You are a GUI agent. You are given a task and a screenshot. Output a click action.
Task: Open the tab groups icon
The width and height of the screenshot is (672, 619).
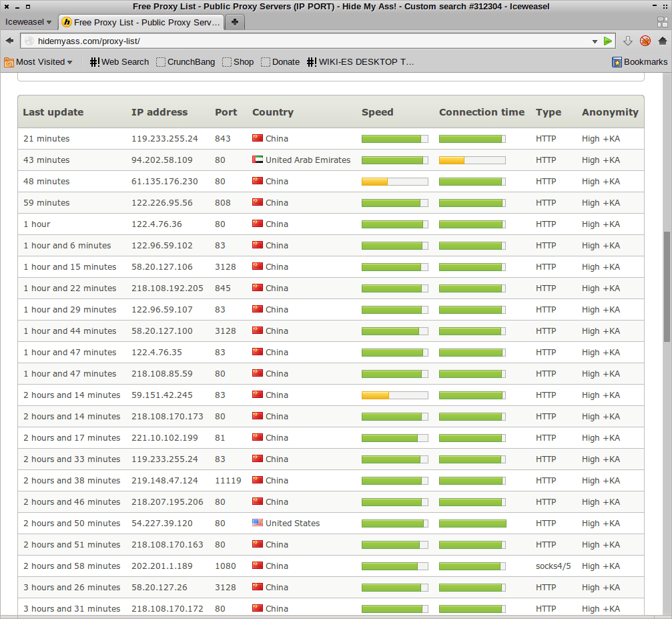coord(663,22)
